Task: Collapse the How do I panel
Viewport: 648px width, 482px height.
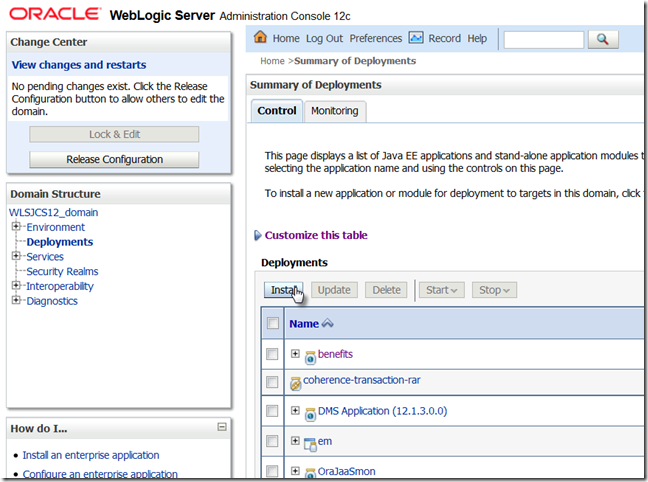Action: coord(222,428)
